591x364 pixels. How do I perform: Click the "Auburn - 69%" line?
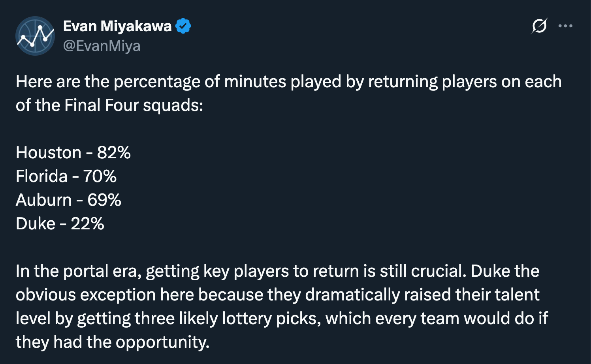click(68, 200)
